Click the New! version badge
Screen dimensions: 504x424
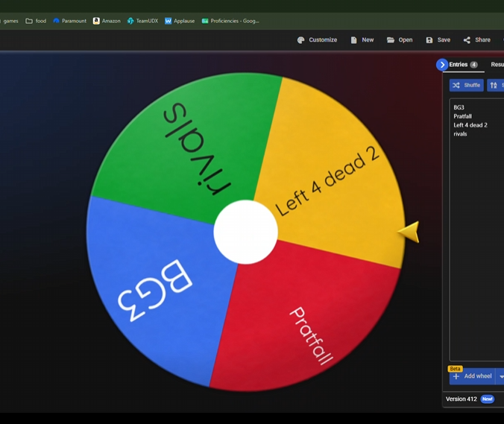point(488,399)
